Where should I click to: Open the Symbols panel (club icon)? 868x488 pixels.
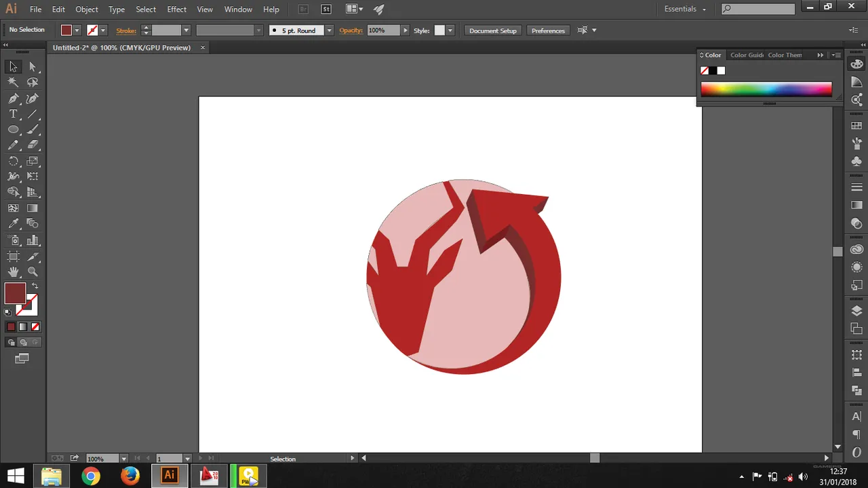coord(856,162)
